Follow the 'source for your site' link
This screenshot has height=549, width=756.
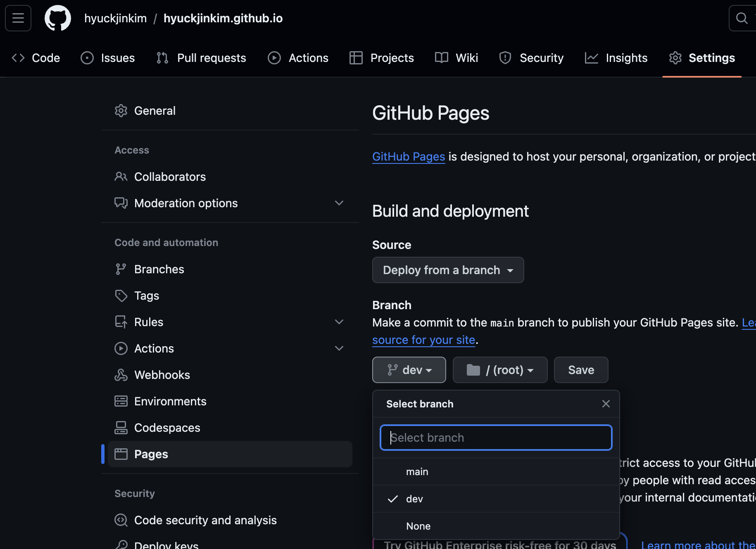pyautogui.click(x=424, y=340)
